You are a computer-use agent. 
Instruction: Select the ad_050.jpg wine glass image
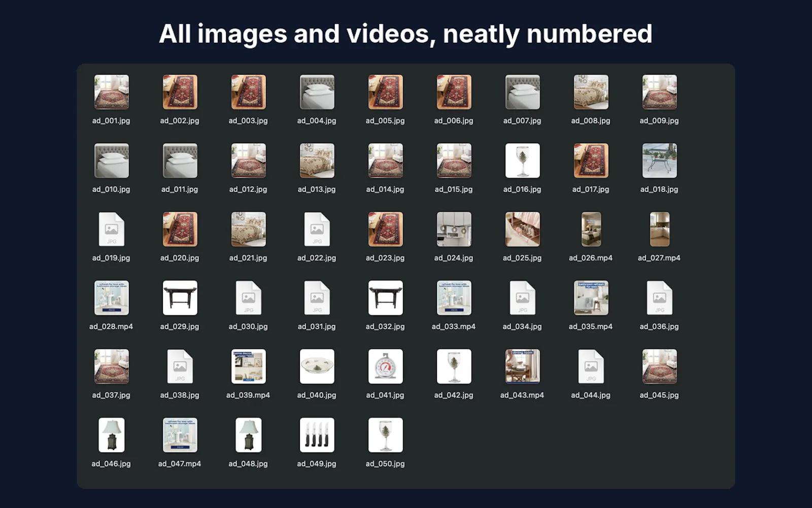coord(385,435)
